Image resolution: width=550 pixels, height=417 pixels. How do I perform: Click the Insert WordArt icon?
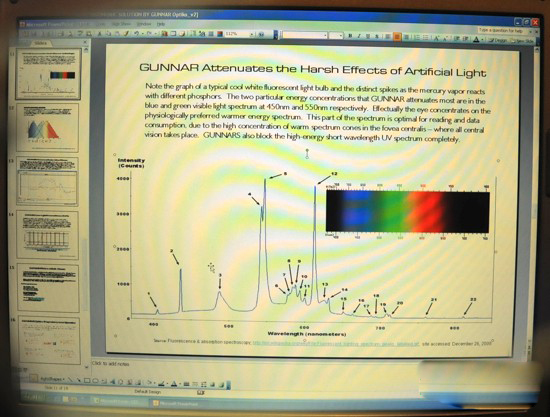(112, 382)
